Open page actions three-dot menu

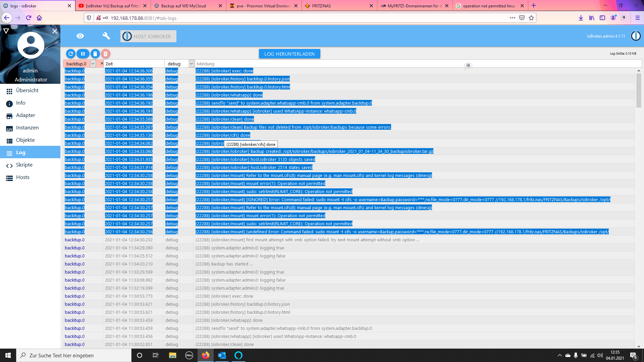click(512, 18)
